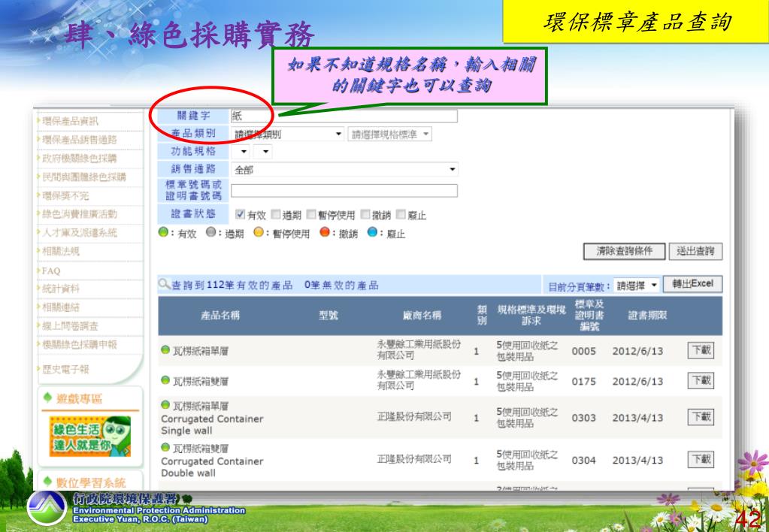The width and height of the screenshot is (769, 532).
Task: Open 民間與團體綠色採購 sidebar item
Action: point(83,177)
